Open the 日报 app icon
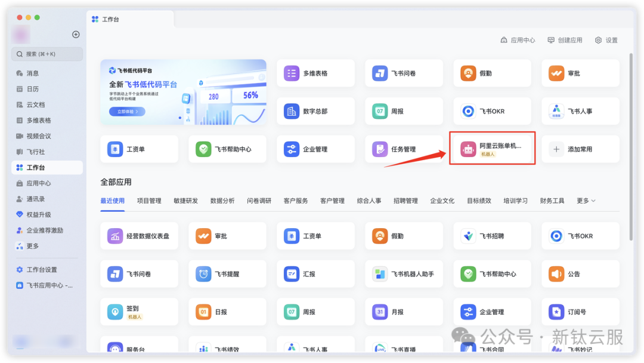Screen dimensions: 644x363 click(x=203, y=312)
